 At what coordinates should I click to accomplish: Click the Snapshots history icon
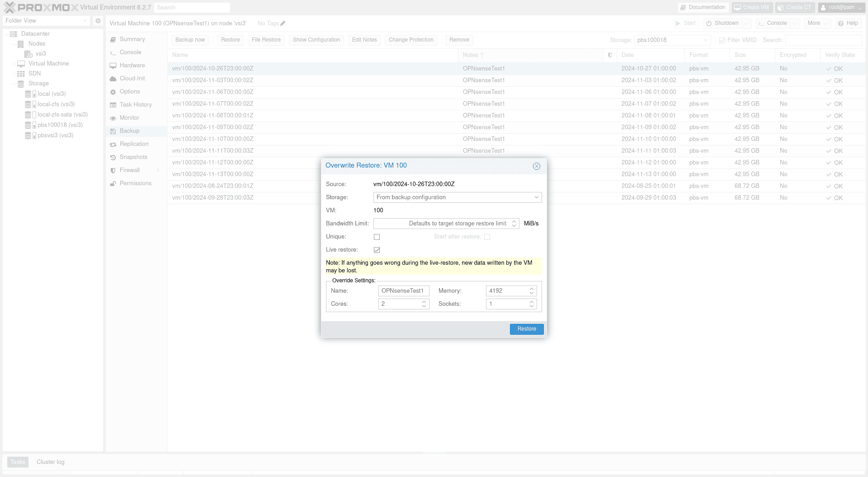pyautogui.click(x=113, y=158)
